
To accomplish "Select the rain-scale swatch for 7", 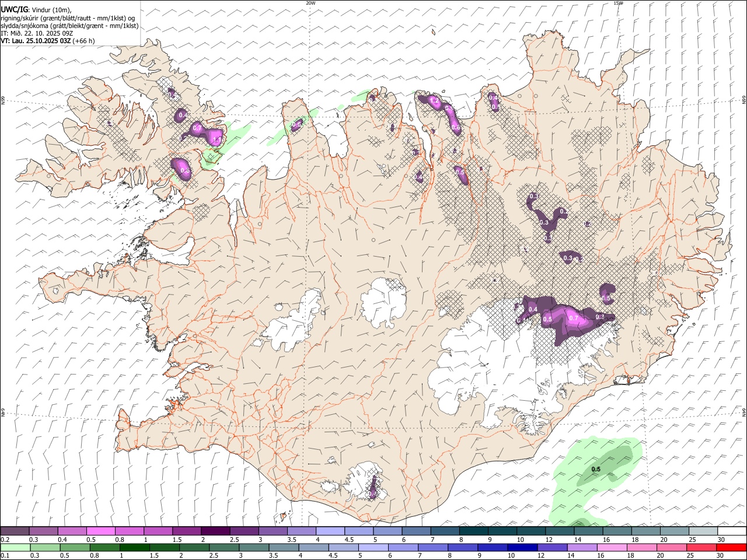I will click(432, 547).
